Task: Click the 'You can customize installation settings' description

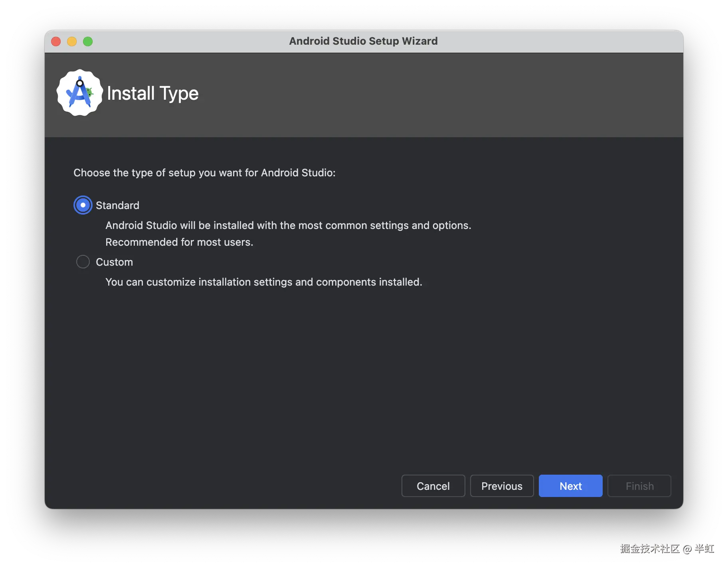Action: tap(263, 282)
